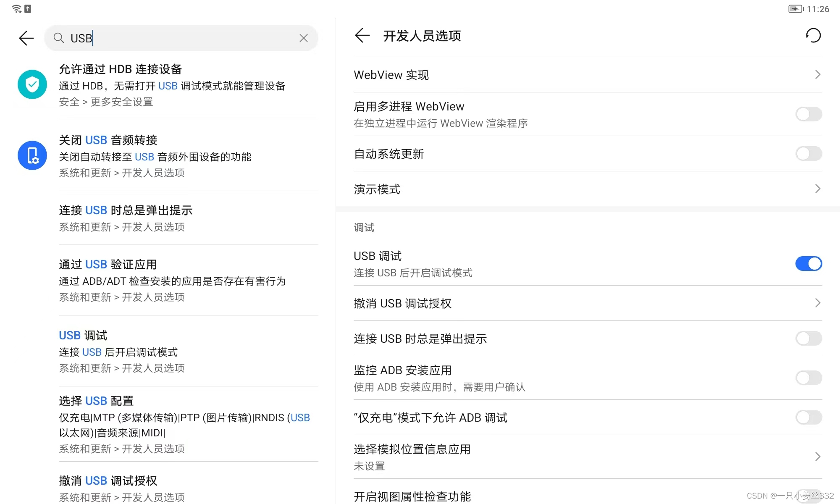Disable the USB 调试 toggle

[x=808, y=264]
